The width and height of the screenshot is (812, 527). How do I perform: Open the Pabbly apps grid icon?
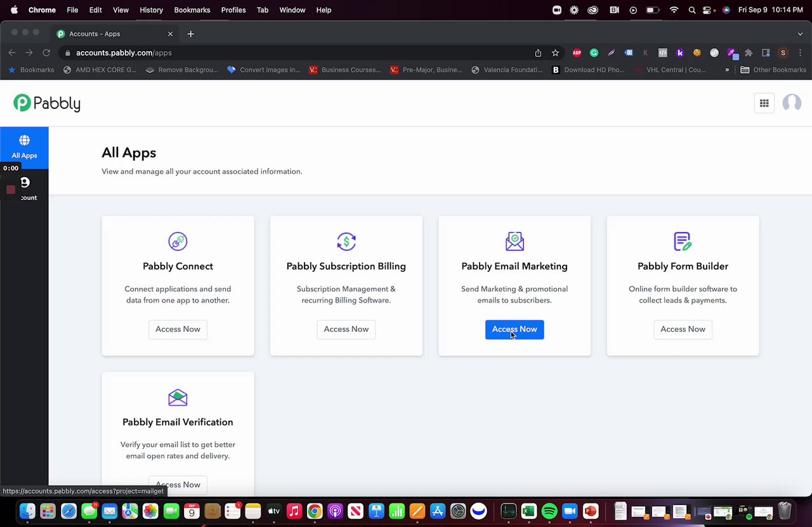764,103
